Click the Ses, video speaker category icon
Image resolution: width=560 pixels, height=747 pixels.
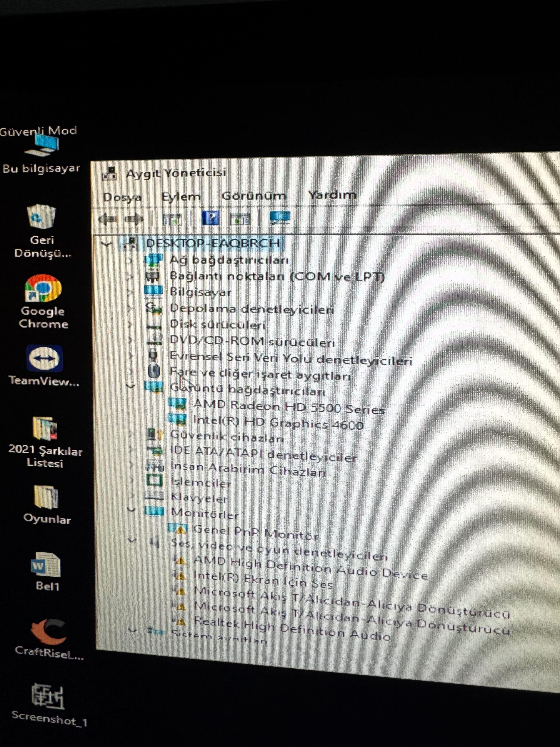[x=155, y=542]
